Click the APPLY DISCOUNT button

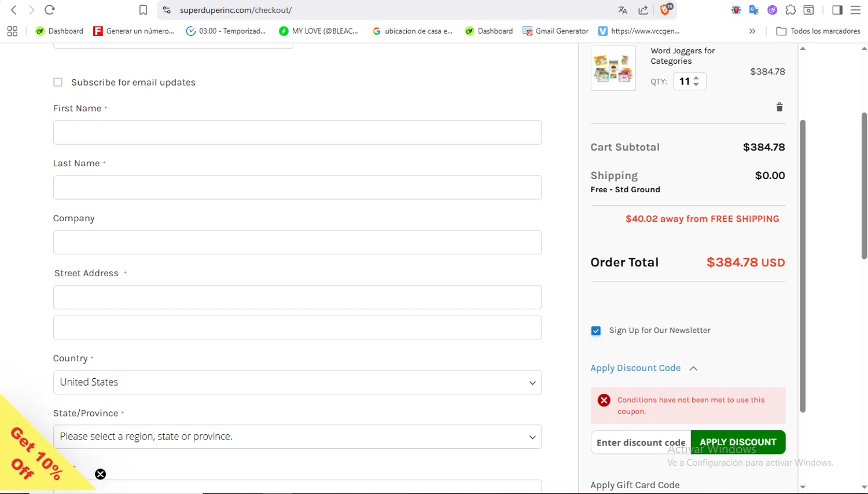[x=738, y=442]
